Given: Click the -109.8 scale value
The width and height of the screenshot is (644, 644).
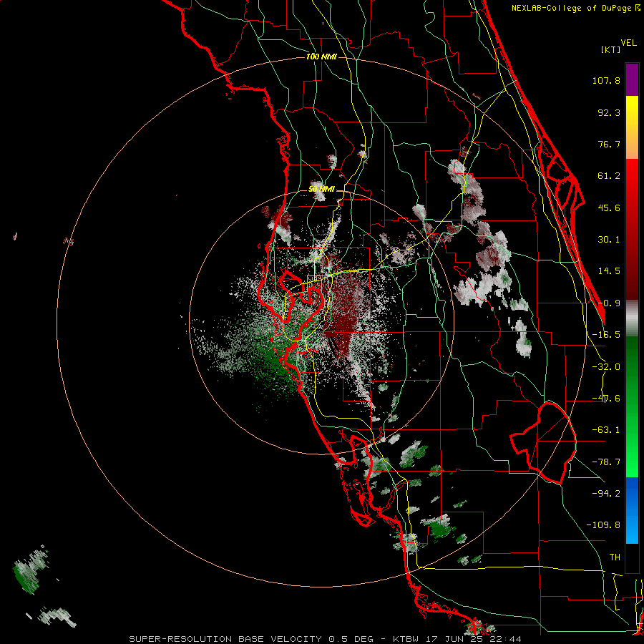Looking at the screenshot, I should click(604, 525).
